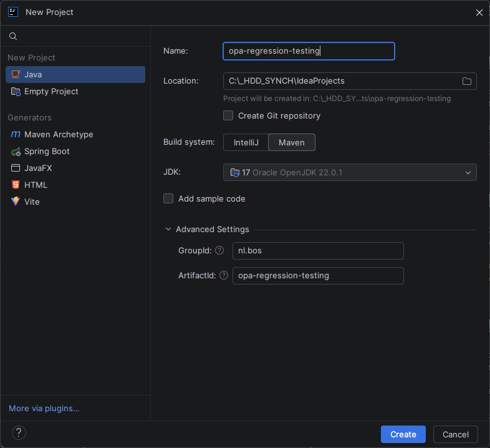Screen dimensions: 490x448
Task: Select the Java project type
Action: click(x=75, y=74)
